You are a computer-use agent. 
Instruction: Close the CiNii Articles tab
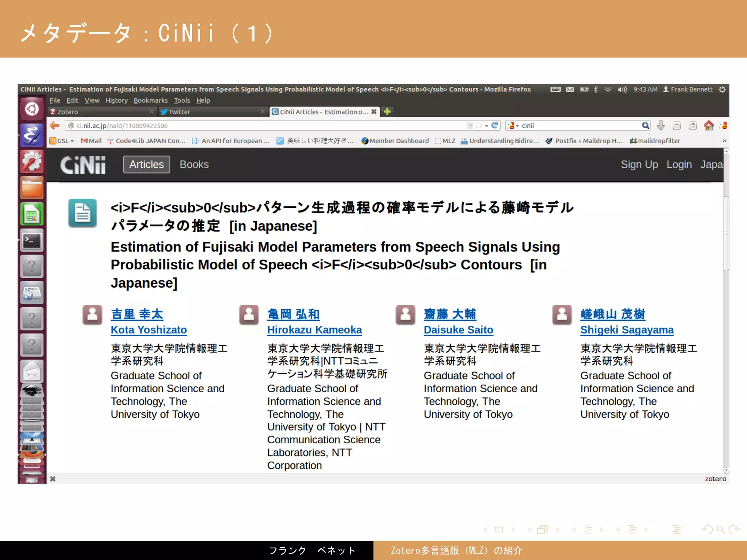click(x=374, y=112)
